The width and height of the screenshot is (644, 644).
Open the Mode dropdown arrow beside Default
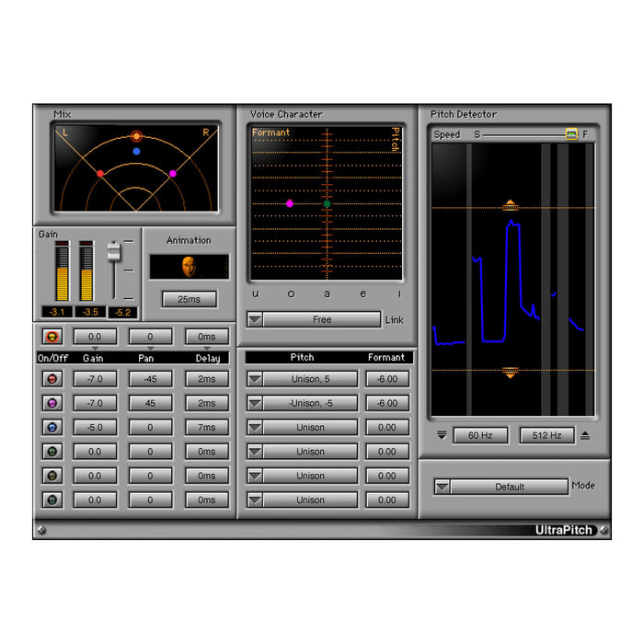[443, 487]
